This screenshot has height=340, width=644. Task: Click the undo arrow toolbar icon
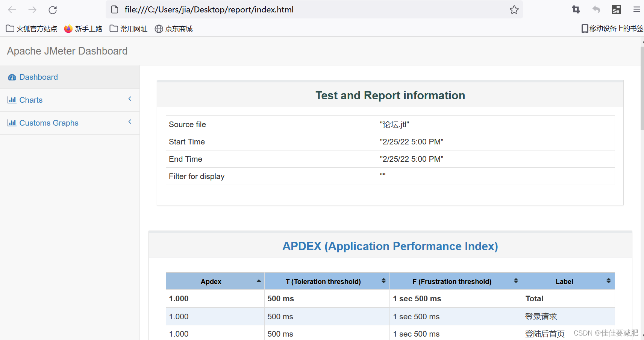[596, 9]
